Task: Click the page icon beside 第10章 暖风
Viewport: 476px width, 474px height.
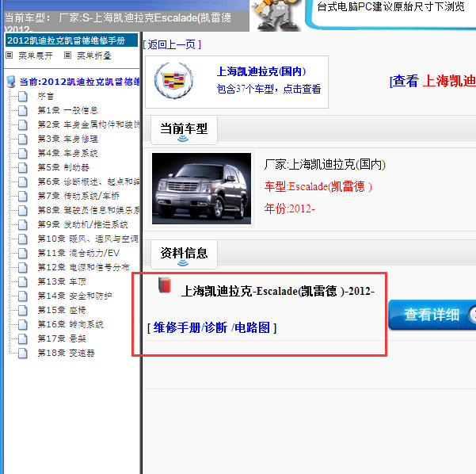Action: click(x=23, y=239)
